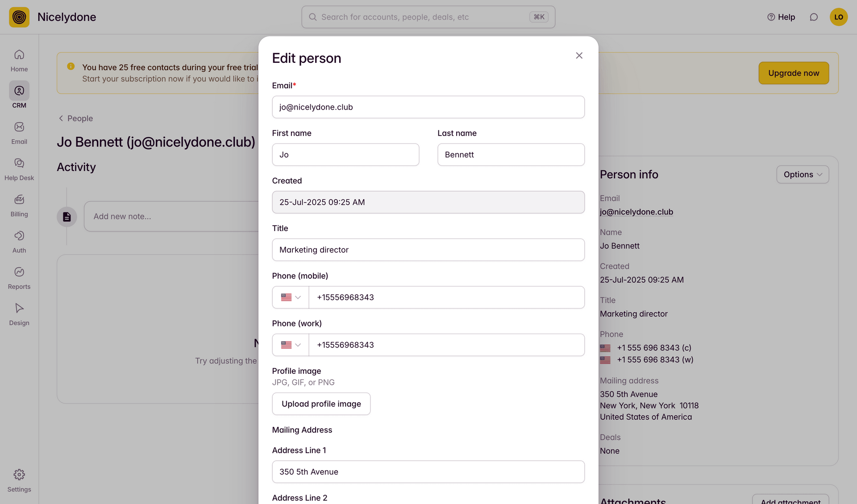The width and height of the screenshot is (857, 504).
Task: Expand the Options dropdown in Person info
Action: 802,174
